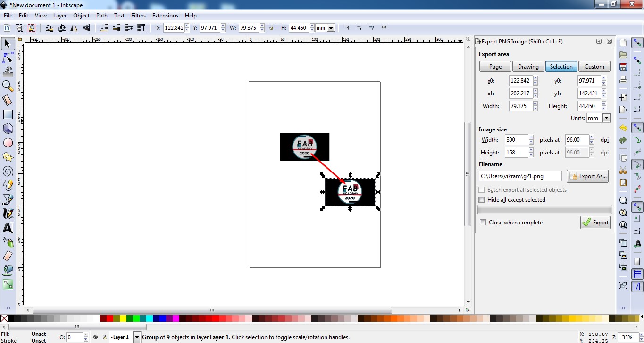Image resolution: width=644 pixels, height=343 pixels.
Task: Select the Rectangle tool
Action: tap(8, 114)
